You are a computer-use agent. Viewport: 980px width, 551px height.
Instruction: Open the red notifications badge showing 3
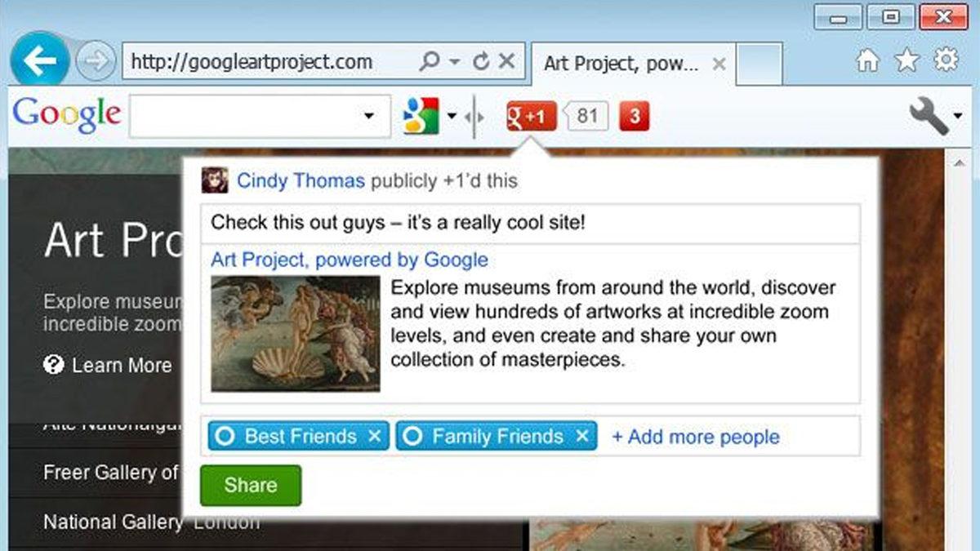point(635,117)
